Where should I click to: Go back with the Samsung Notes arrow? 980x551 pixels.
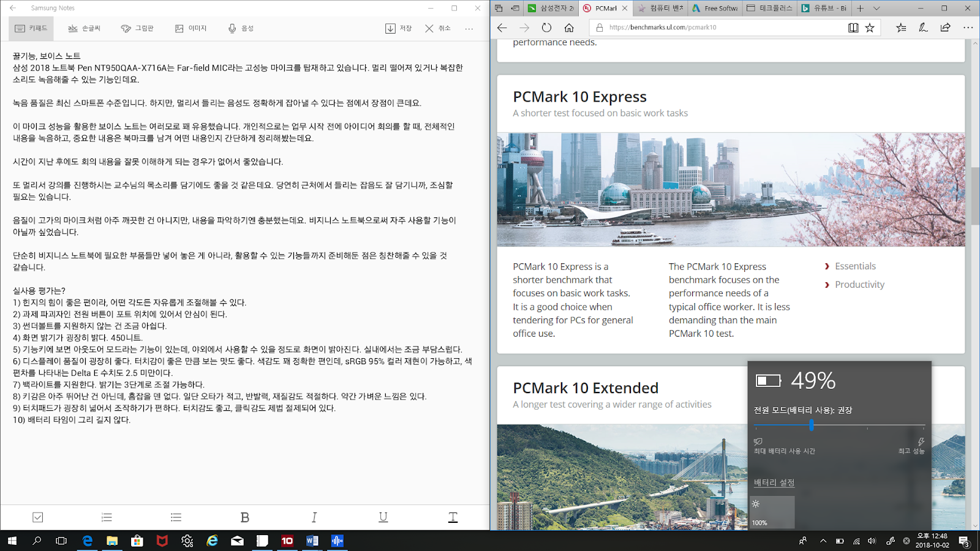click(13, 8)
